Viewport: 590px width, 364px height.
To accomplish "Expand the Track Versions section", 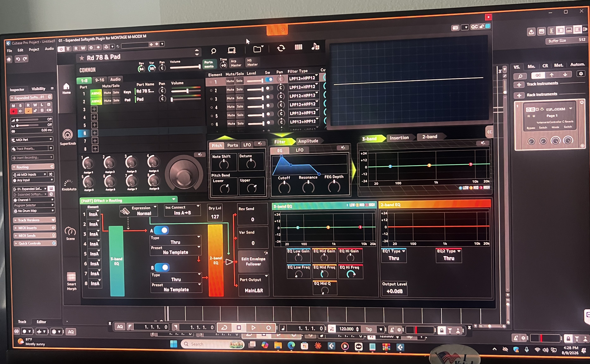I will 34,220.
